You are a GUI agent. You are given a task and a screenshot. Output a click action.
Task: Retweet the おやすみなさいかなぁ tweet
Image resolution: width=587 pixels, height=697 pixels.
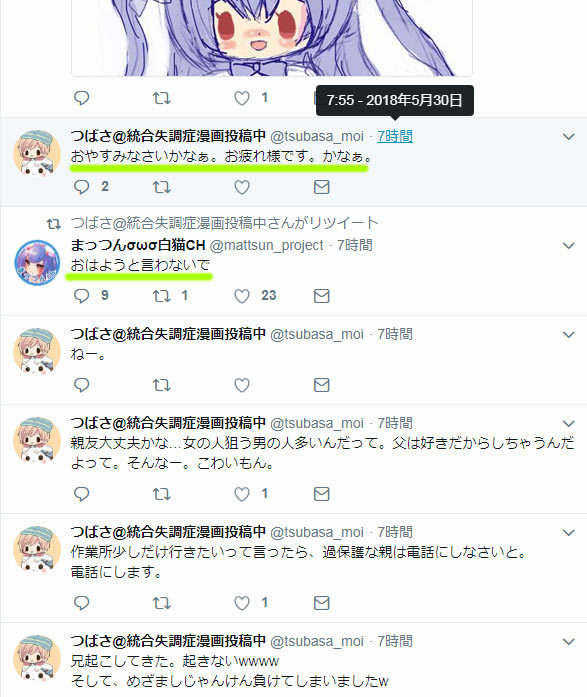162,187
